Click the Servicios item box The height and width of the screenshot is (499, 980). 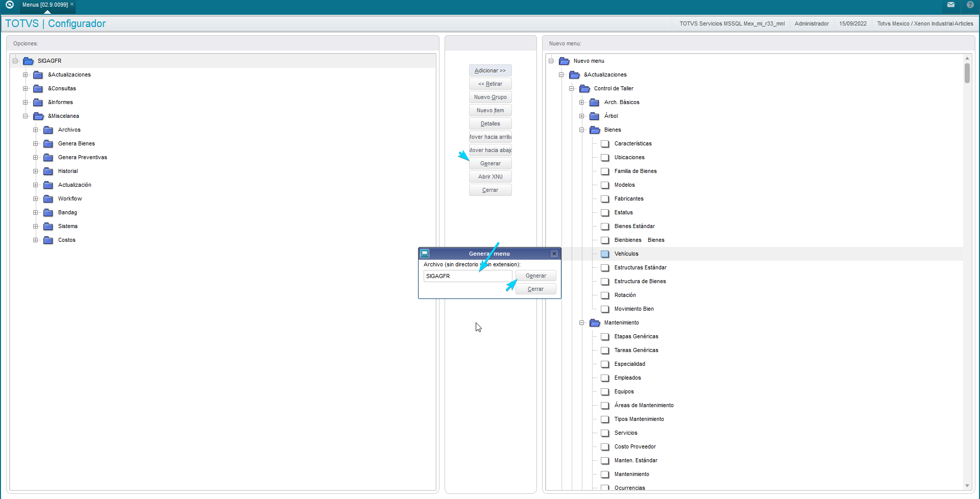[605, 433]
